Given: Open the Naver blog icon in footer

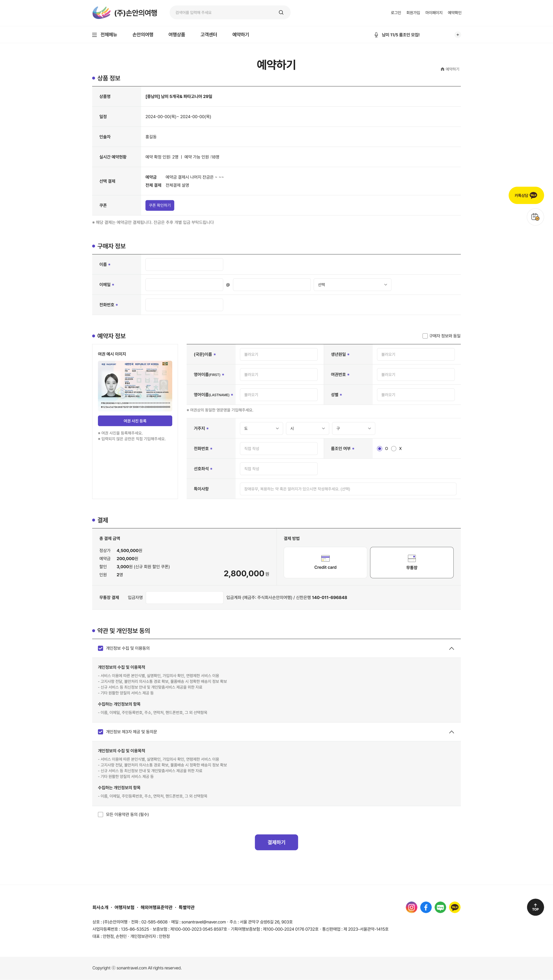Looking at the screenshot, I should 440,907.
